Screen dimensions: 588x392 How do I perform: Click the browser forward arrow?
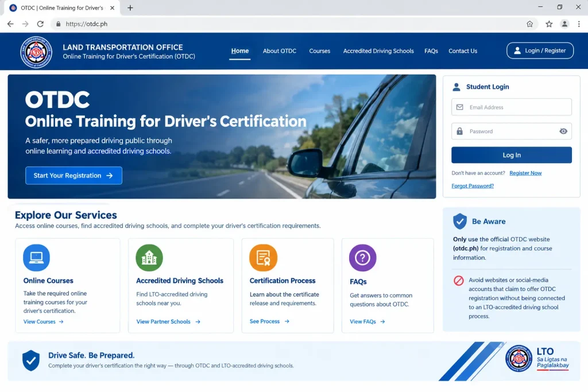[25, 24]
